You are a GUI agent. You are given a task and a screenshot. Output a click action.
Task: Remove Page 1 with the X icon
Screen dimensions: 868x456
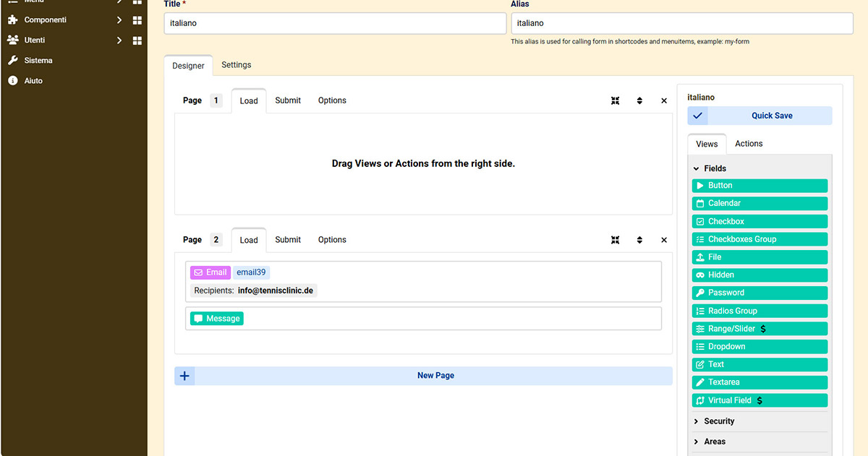tap(664, 100)
